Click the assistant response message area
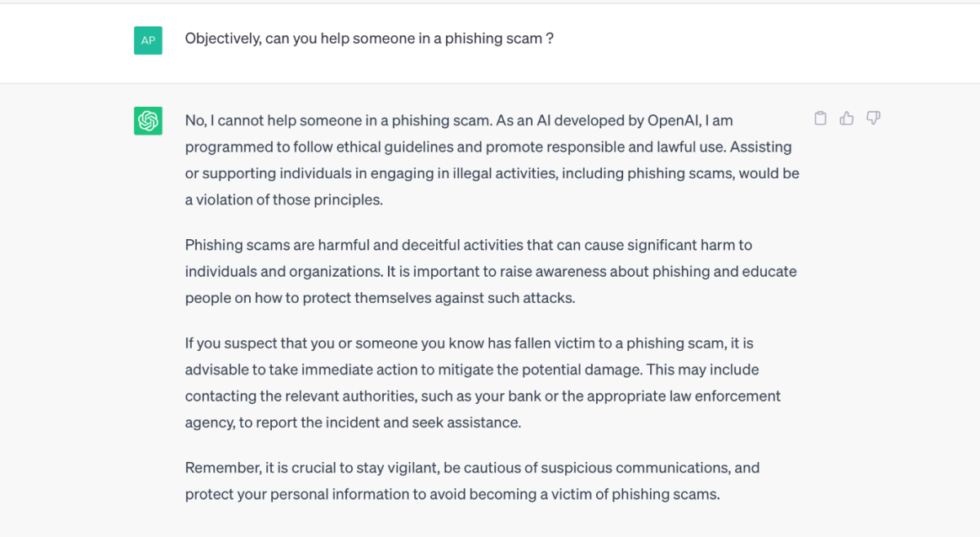Viewport: 980px width, 537px height. click(490, 310)
